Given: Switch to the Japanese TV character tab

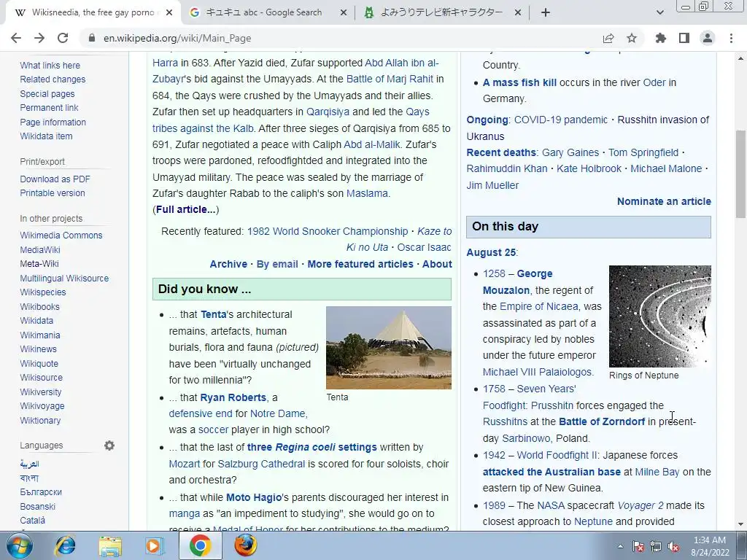Looking at the screenshot, I should (441, 13).
